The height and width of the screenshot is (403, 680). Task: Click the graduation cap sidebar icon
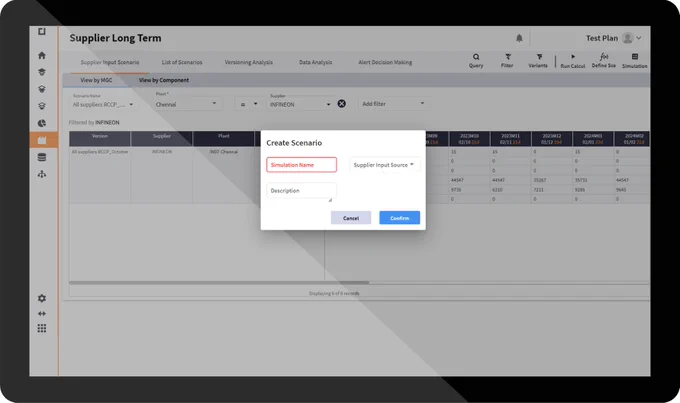point(42,72)
